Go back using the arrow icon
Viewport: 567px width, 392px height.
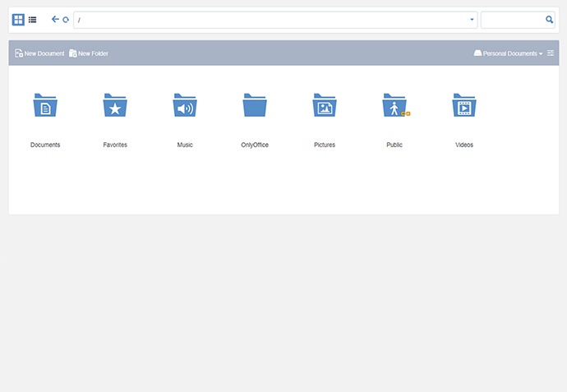click(x=55, y=19)
